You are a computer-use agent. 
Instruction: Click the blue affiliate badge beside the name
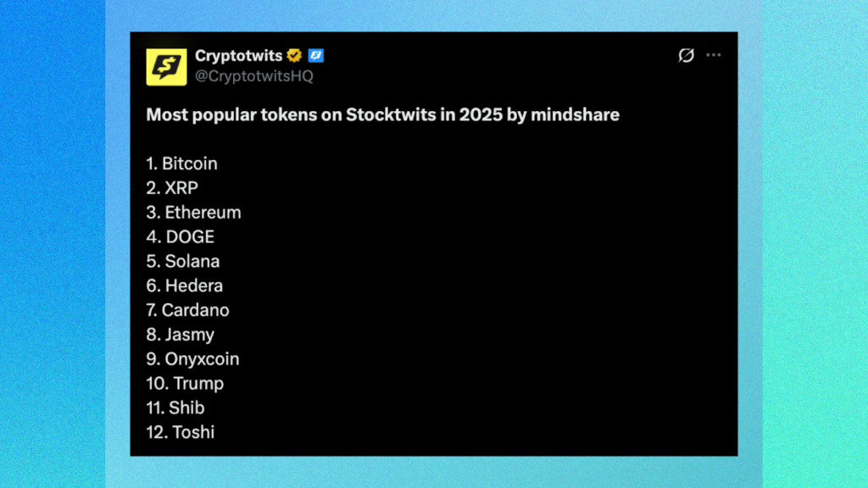pyautogui.click(x=316, y=56)
